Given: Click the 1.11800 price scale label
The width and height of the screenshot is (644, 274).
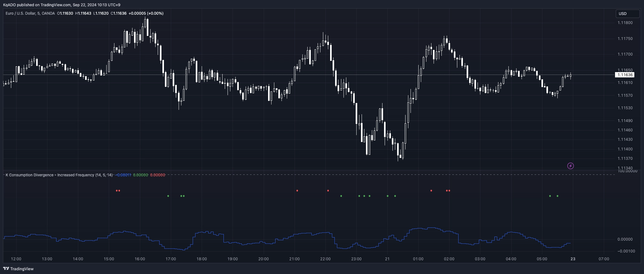Looking at the screenshot, I should click(625, 23).
